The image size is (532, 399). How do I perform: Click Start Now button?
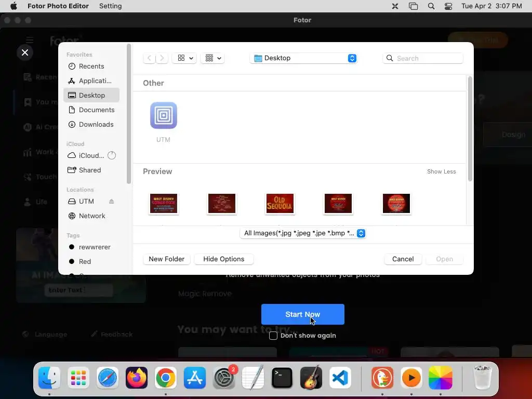(303, 314)
